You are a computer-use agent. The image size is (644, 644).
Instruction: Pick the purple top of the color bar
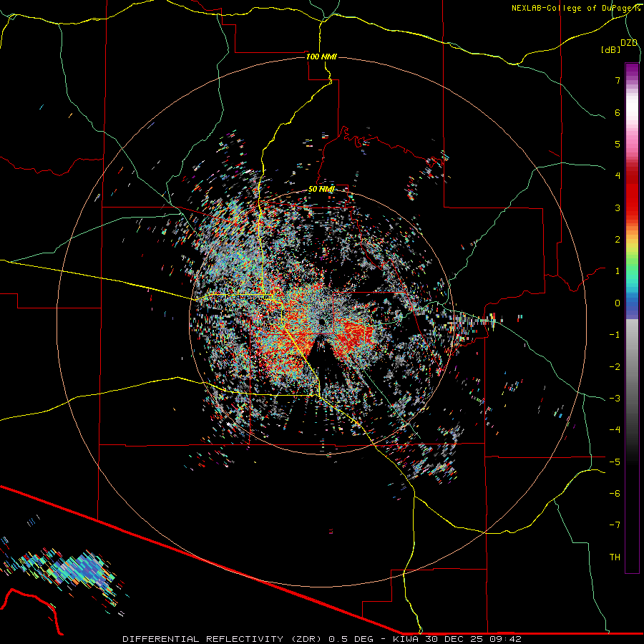click(632, 71)
